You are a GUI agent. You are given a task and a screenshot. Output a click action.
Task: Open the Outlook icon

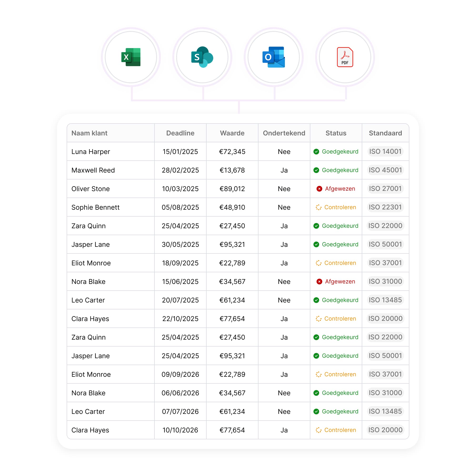(x=273, y=57)
